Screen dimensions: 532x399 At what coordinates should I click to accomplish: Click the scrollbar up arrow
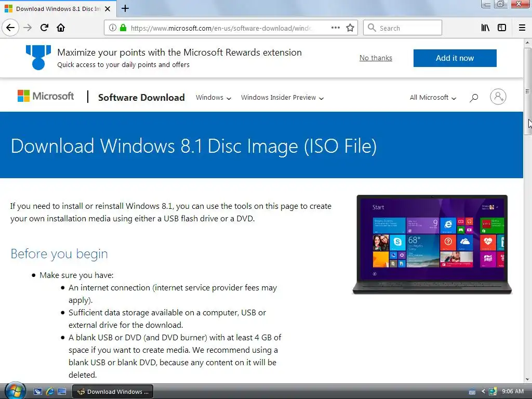click(527, 43)
